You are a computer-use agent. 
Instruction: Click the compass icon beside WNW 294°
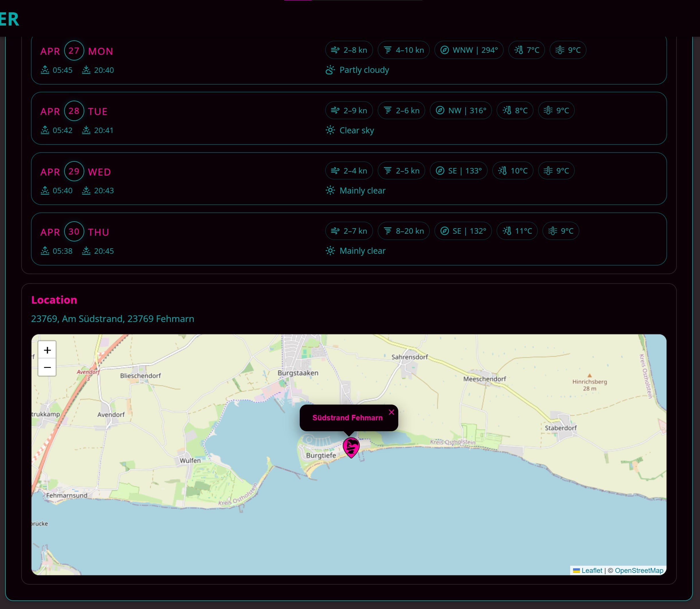point(444,50)
